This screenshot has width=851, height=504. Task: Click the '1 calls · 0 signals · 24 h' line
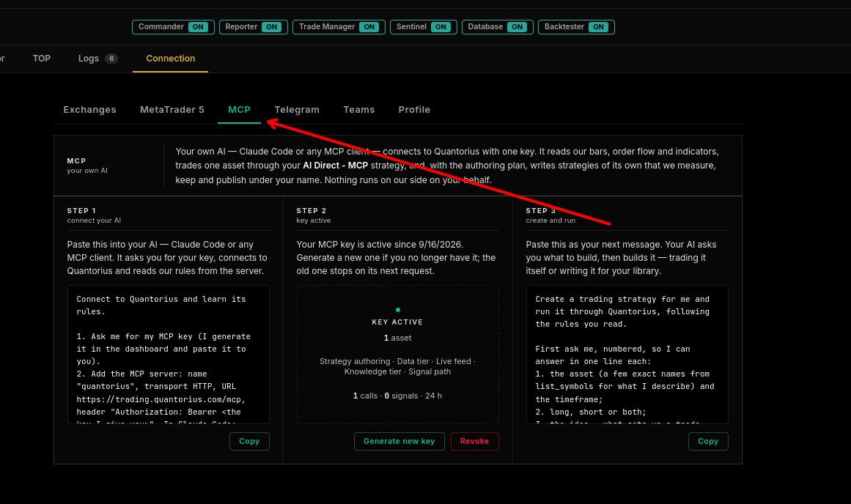[x=397, y=396]
